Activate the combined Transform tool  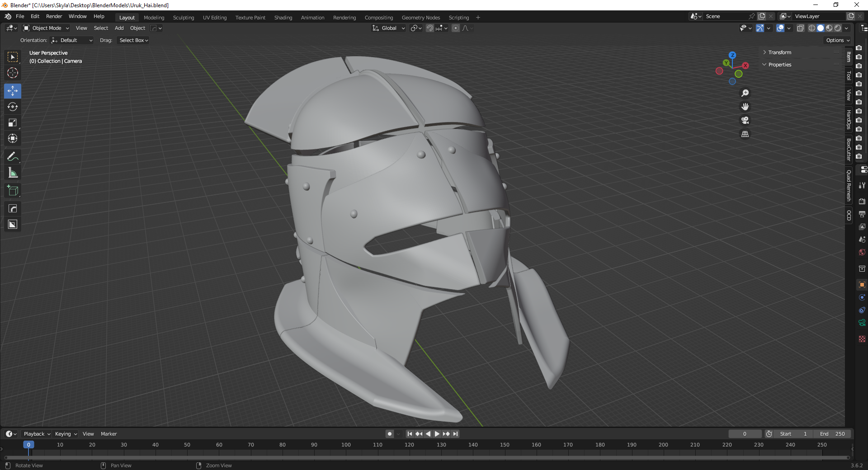tap(13, 138)
